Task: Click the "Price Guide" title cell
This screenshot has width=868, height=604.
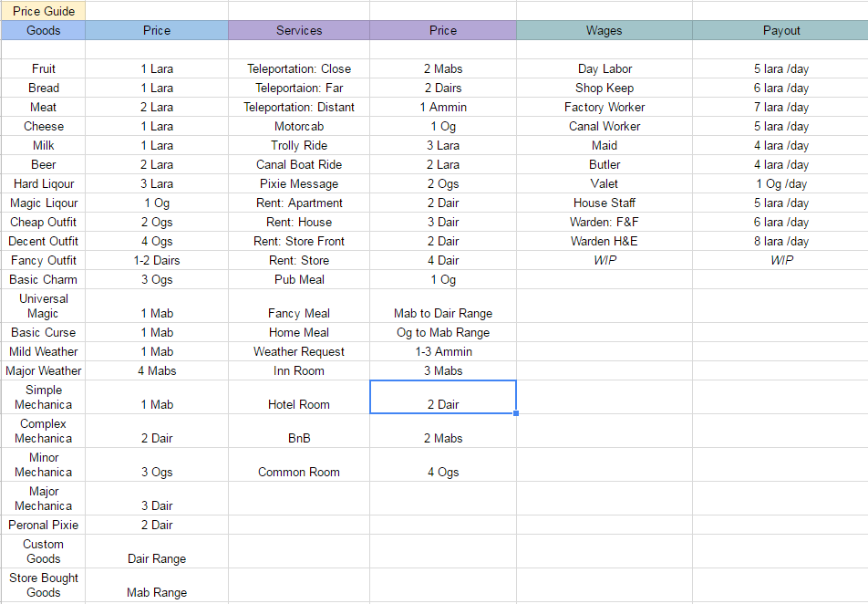Action: (x=44, y=11)
